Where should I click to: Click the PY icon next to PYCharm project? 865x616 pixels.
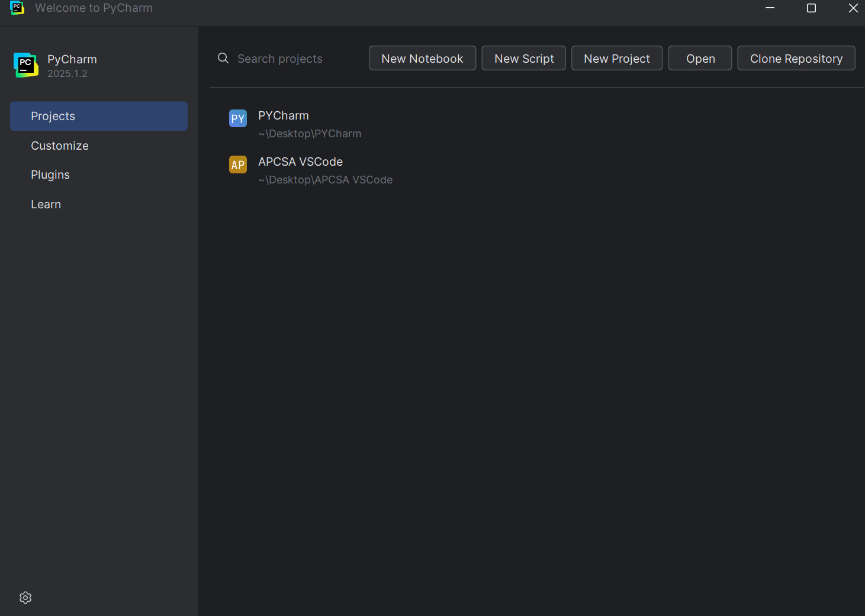tap(237, 118)
